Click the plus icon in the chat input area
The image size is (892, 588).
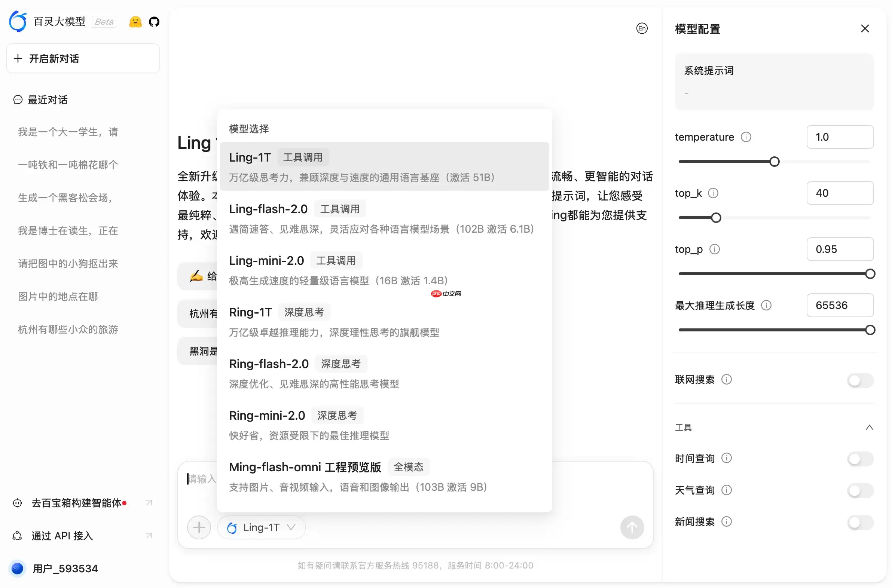point(199,527)
